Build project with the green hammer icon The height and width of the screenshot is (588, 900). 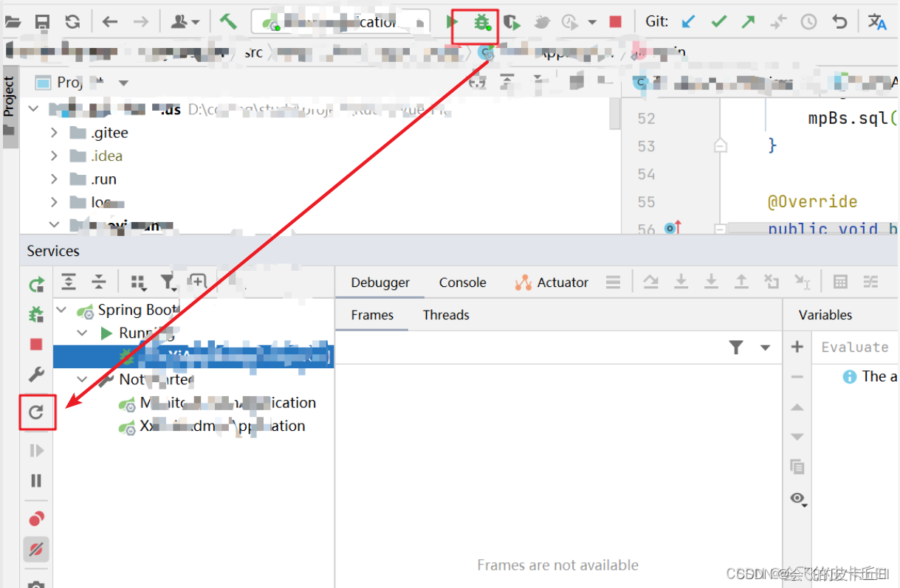pyautogui.click(x=228, y=21)
